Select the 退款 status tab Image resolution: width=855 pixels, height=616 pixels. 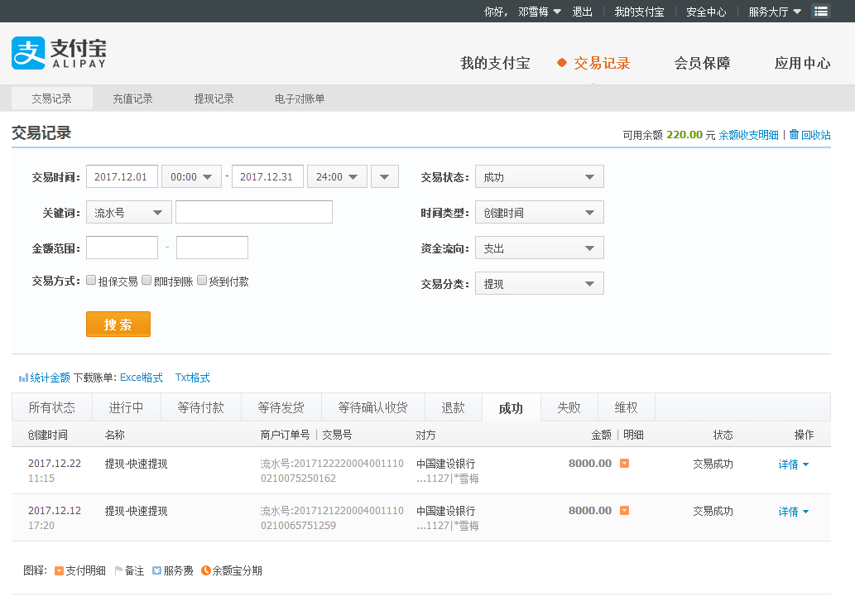pyautogui.click(x=453, y=407)
